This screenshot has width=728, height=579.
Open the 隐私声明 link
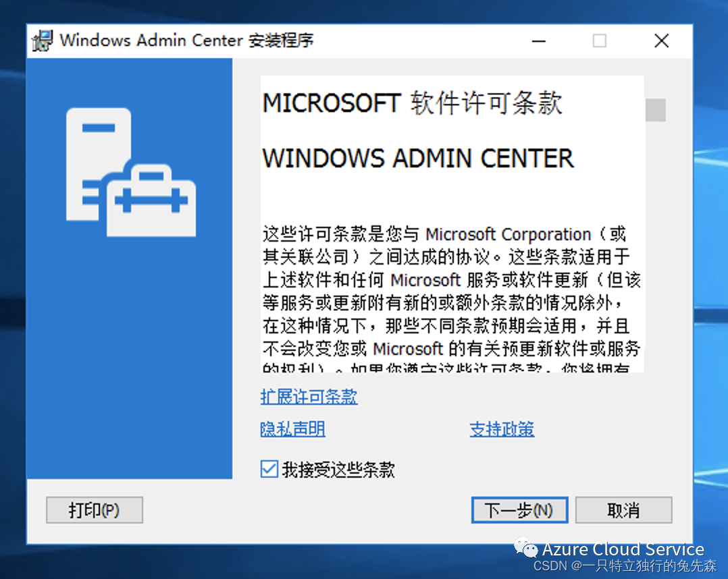point(292,429)
